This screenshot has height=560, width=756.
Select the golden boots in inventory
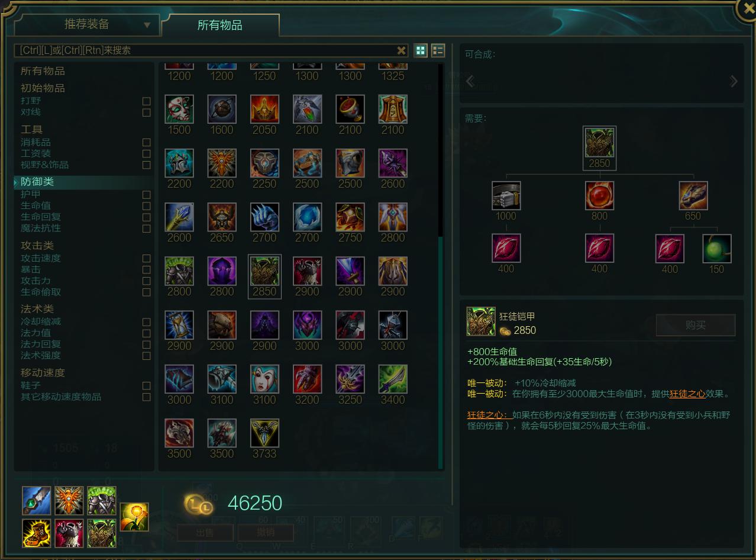37,533
